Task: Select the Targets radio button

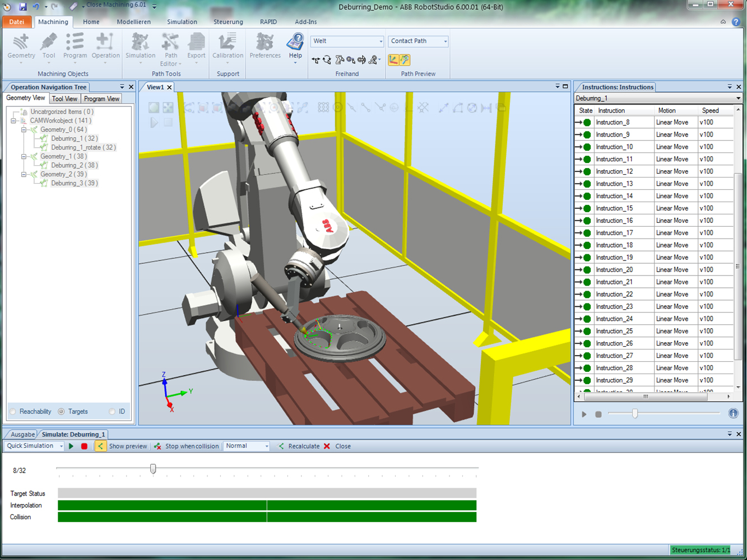Action: 61,412
